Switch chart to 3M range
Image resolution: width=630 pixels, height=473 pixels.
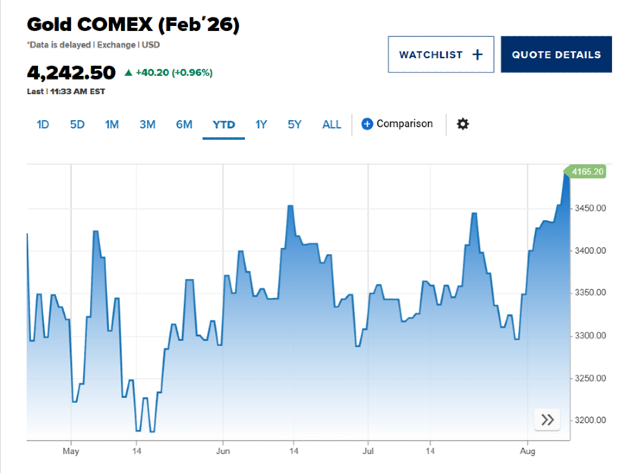pos(147,125)
